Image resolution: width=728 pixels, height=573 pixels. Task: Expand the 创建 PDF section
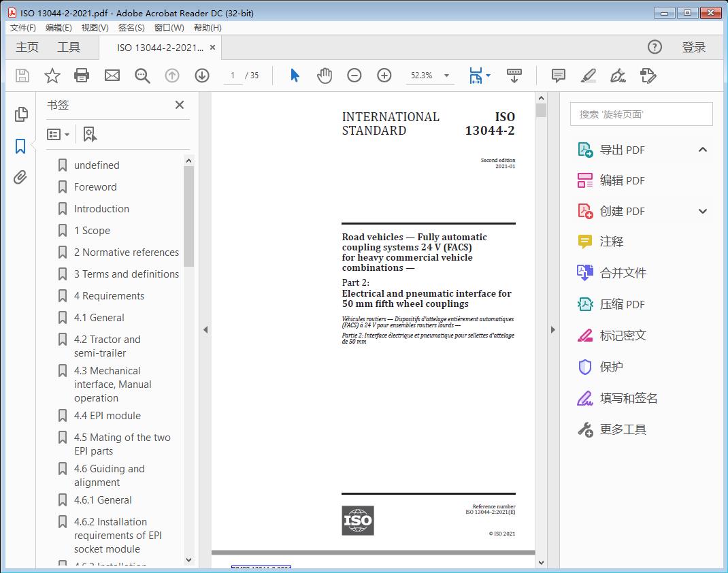point(703,211)
